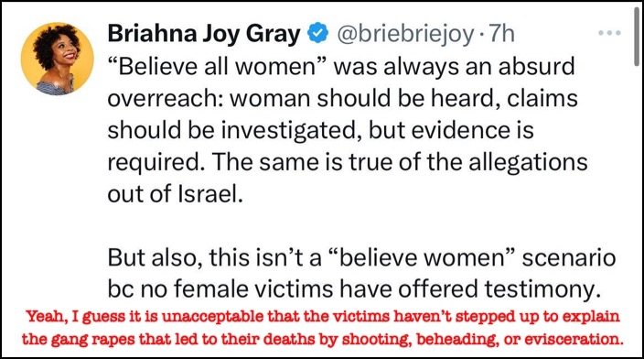Click the word “scenario” in second paragraph
This screenshot has height=359, width=644.
click(x=569, y=258)
